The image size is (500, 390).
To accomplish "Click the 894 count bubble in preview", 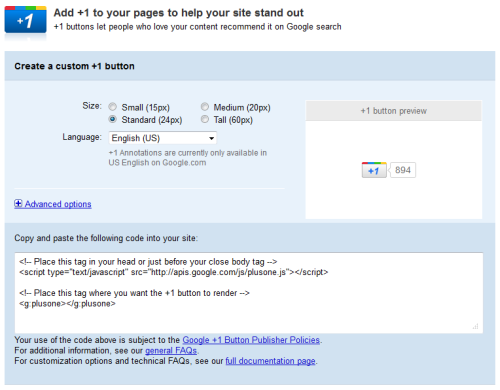I will (403, 170).
